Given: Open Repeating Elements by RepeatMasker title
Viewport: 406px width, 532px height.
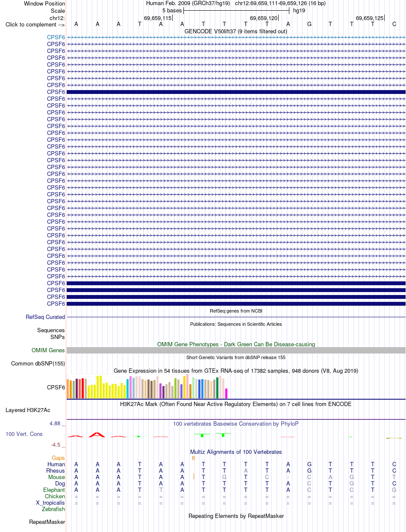Looking at the screenshot, I should [236, 516].
